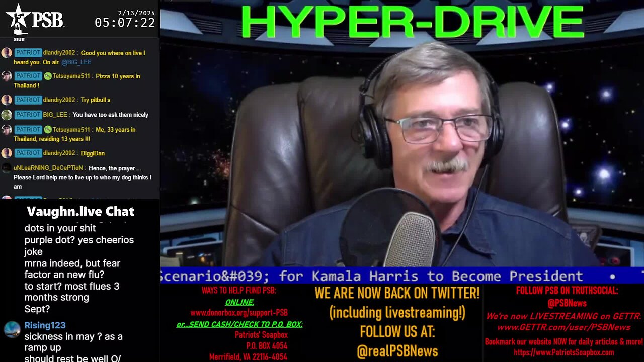
Task: Click 'sickness in may ? as a' chat line
Action: (x=73, y=336)
